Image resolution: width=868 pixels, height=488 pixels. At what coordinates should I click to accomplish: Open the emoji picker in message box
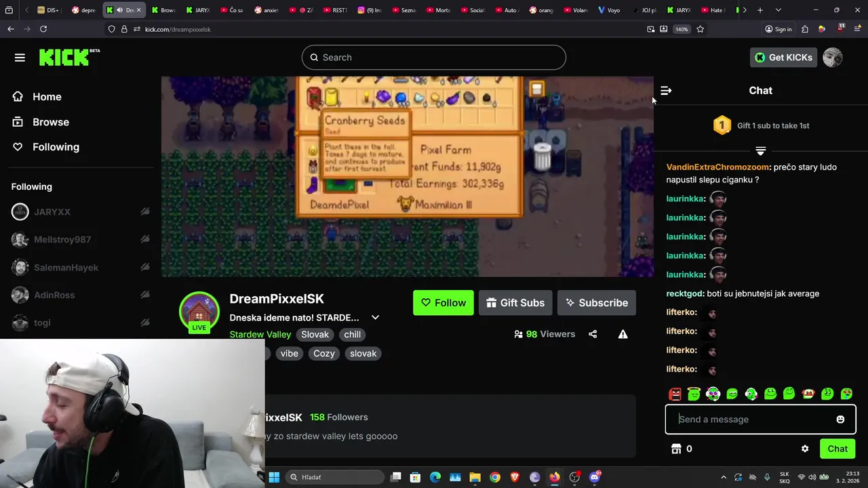point(840,420)
